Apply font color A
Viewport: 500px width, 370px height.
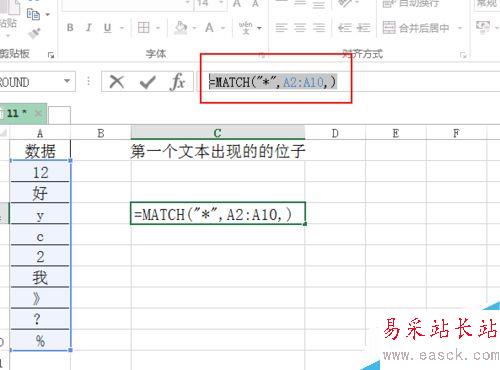click(x=209, y=28)
